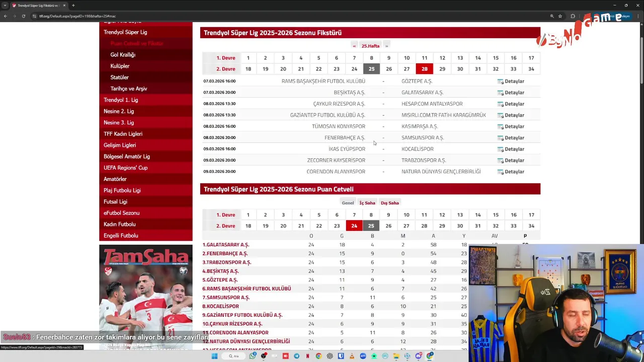Viewport: 644px width, 362px height.
Task: Go to next week with » arrow
Action: coord(386,46)
